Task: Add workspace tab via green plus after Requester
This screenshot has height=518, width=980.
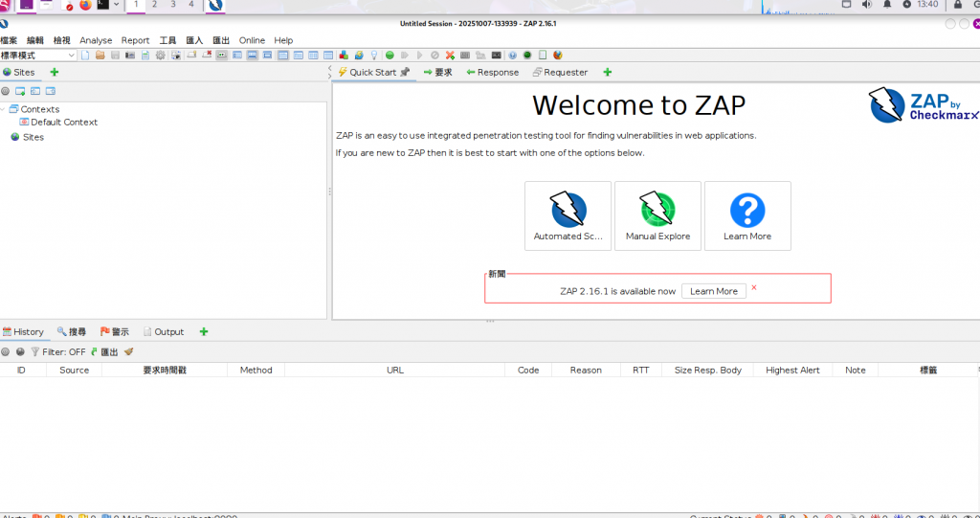Action: tap(607, 72)
